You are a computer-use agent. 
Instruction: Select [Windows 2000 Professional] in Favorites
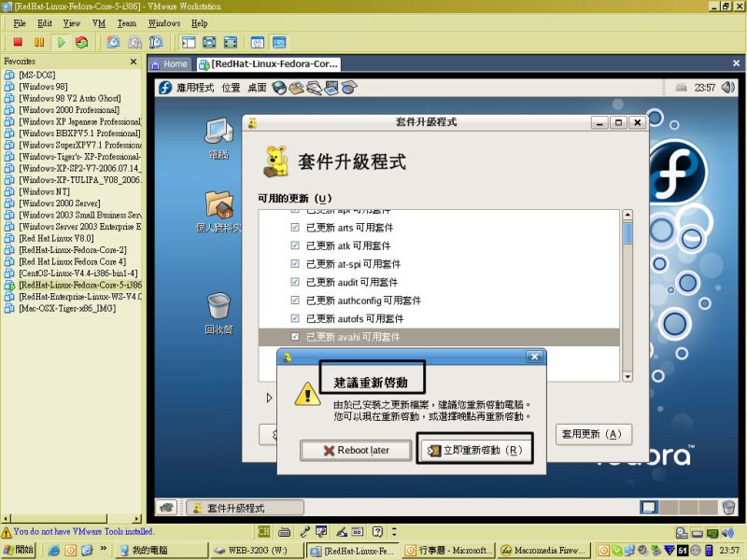click(x=69, y=110)
